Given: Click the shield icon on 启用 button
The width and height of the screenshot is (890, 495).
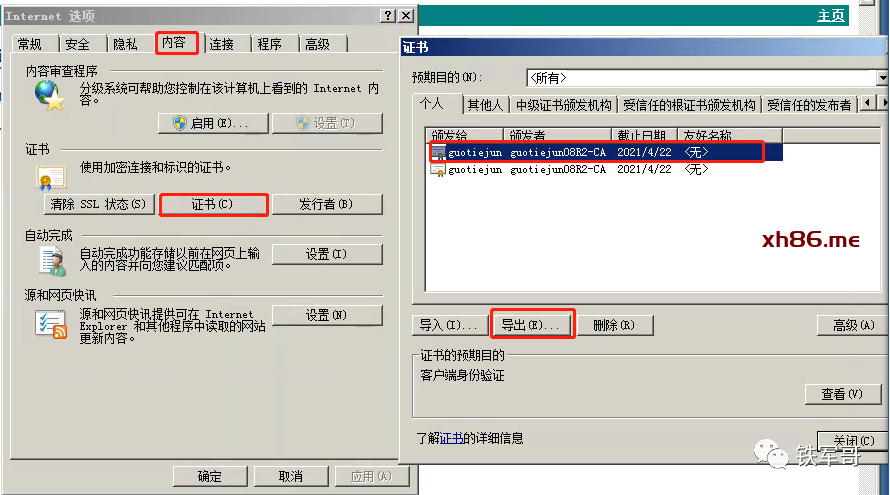Looking at the screenshot, I should (180, 123).
